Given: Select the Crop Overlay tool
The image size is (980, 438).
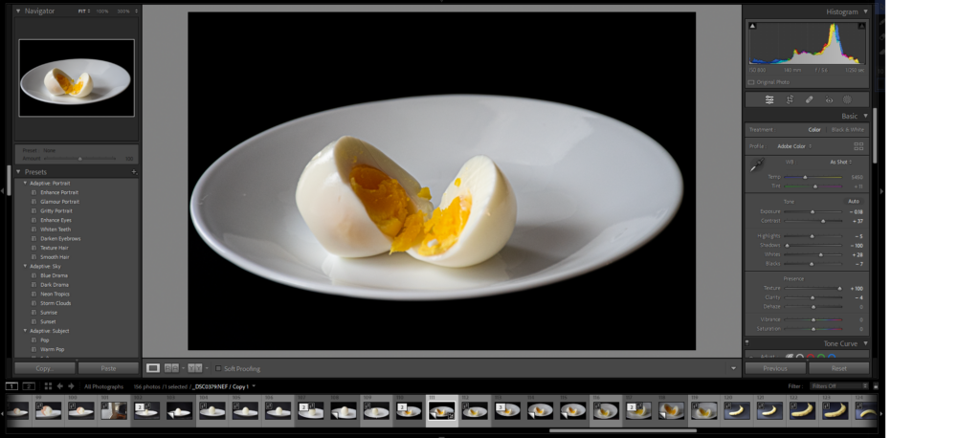Looking at the screenshot, I should pyautogui.click(x=790, y=99).
